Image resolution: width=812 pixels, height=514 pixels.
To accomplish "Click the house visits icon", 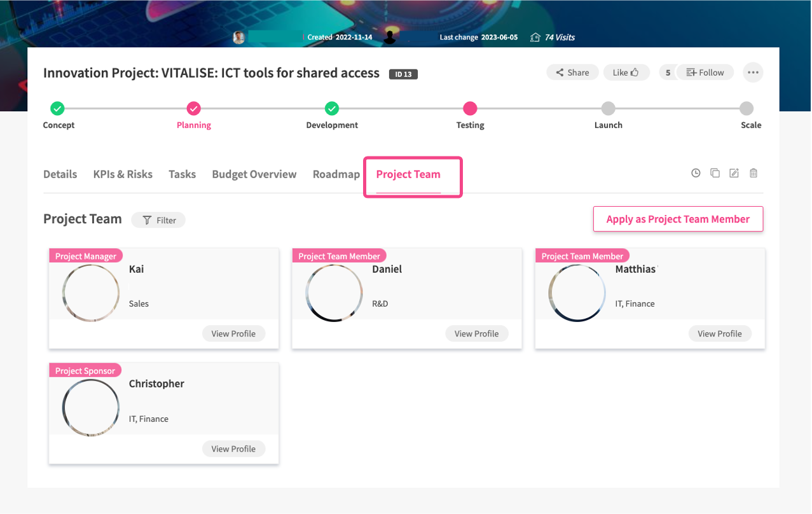I will coord(535,38).
